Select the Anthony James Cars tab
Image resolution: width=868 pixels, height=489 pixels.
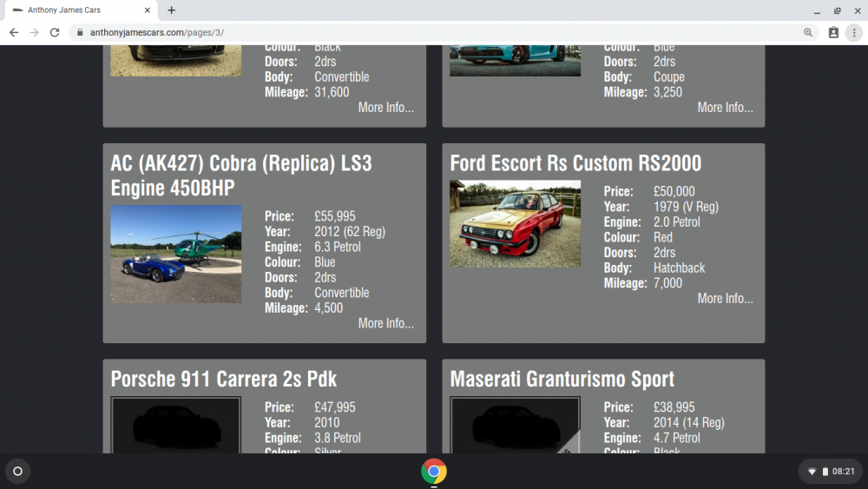(81, 10)
